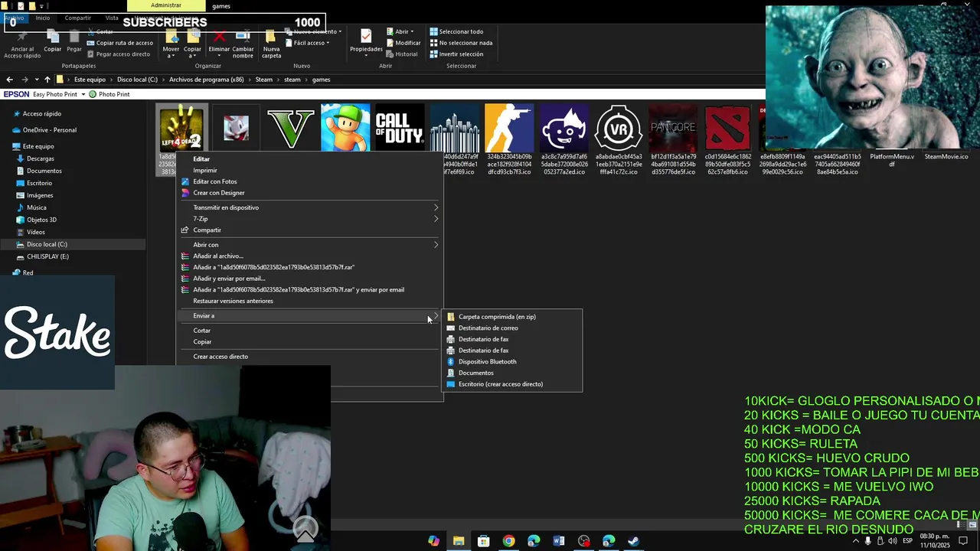
Task: Expand the 7-Zip submenu arrow
Action: 436,219
